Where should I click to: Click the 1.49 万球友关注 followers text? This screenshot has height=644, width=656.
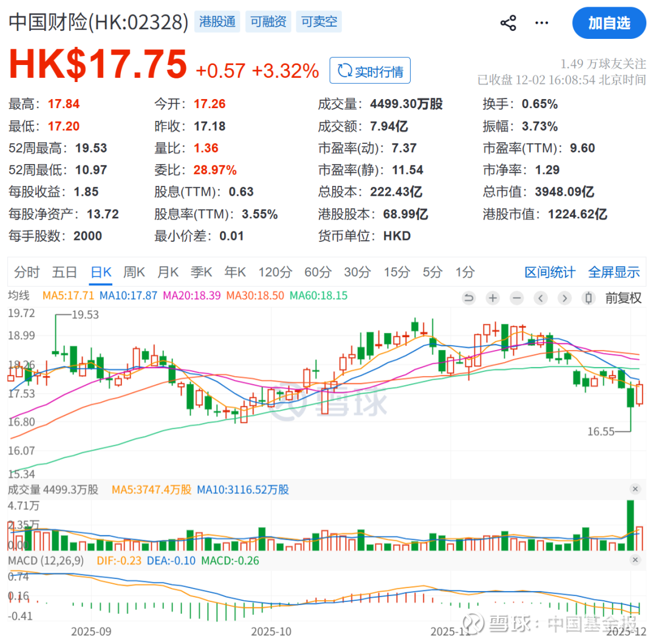(x=603, y=64)
